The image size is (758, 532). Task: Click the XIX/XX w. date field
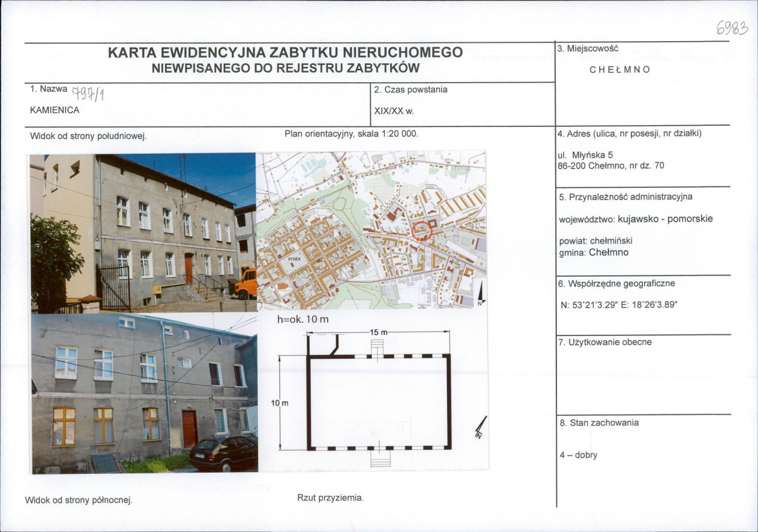(394, 111)
